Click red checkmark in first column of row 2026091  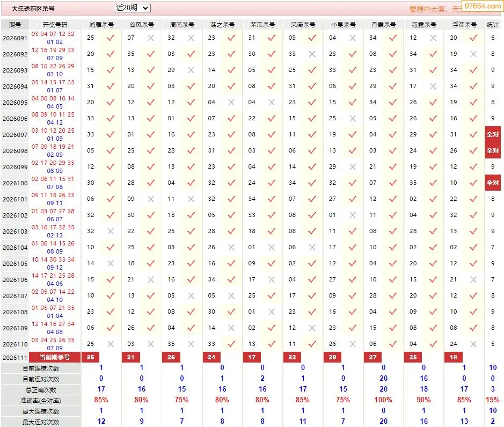111,38
